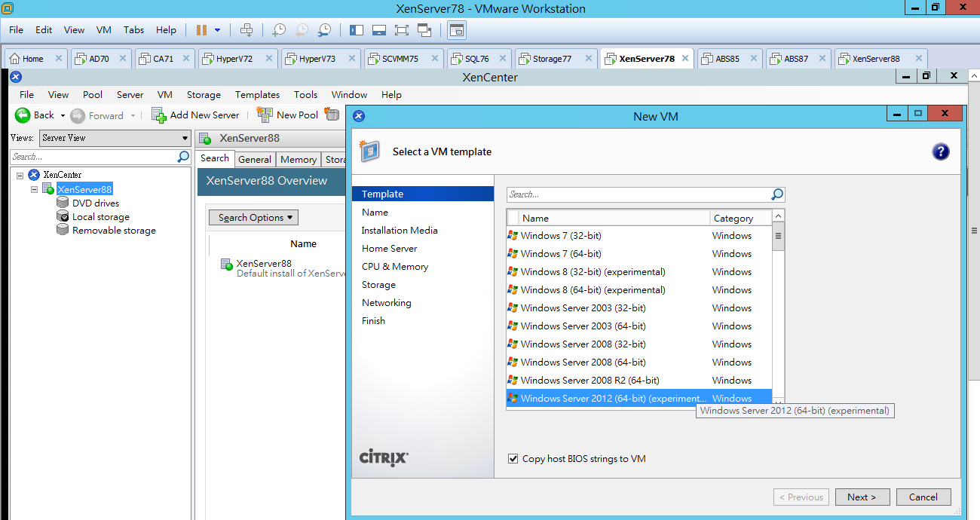Open the Server View views dropdown
The width and height of the screenshot is (980, 520).
tap(115, 138)
